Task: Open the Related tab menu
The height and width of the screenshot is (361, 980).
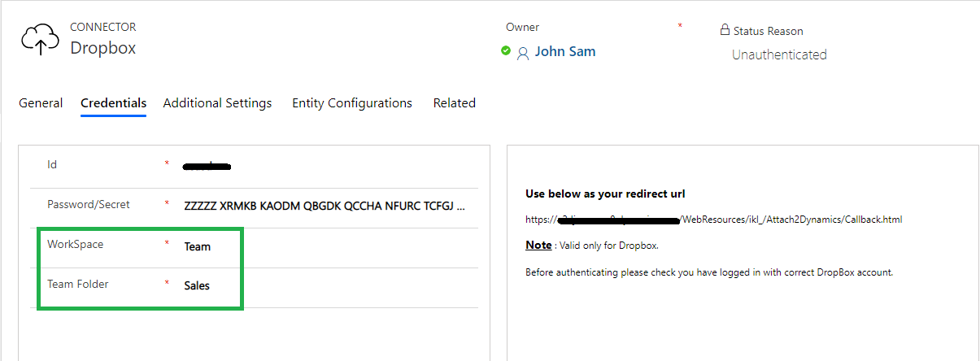Action: tap(454, 103)
